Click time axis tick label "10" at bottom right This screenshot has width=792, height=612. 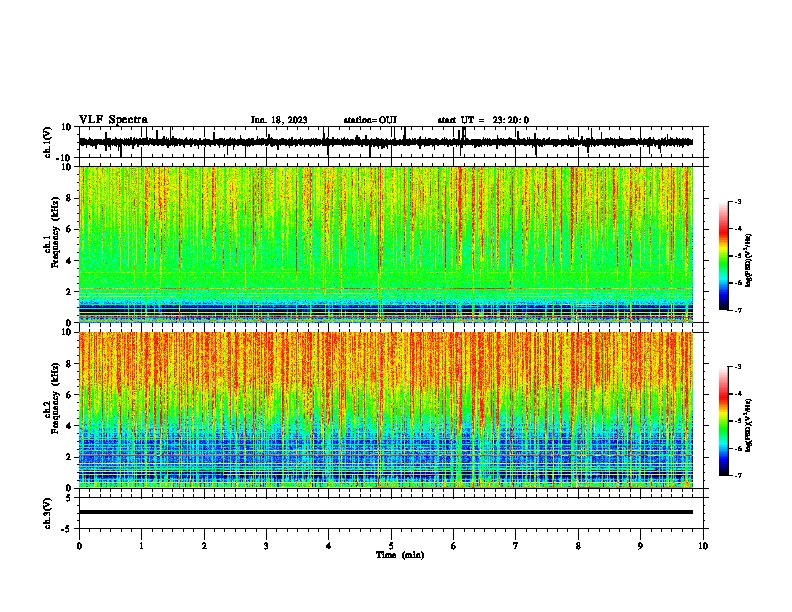tap(703, 546)
